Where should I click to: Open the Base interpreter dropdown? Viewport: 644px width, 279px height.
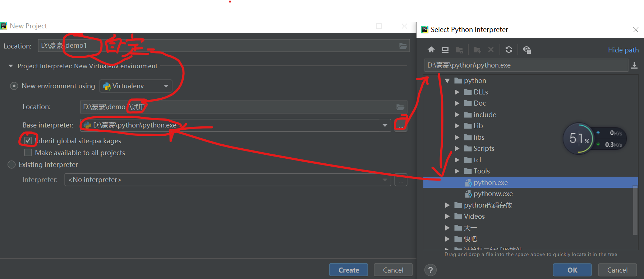point(385,125)
